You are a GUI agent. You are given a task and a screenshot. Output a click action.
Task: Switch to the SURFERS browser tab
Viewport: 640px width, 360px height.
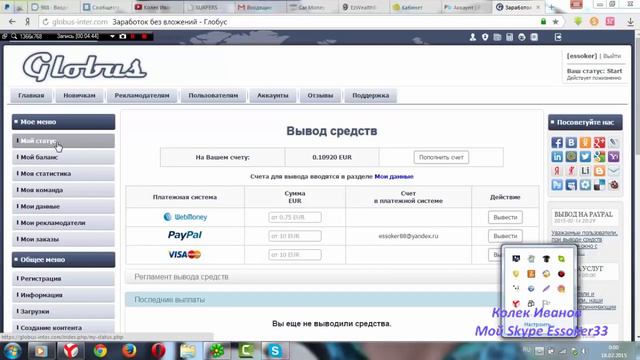(209, 7)
